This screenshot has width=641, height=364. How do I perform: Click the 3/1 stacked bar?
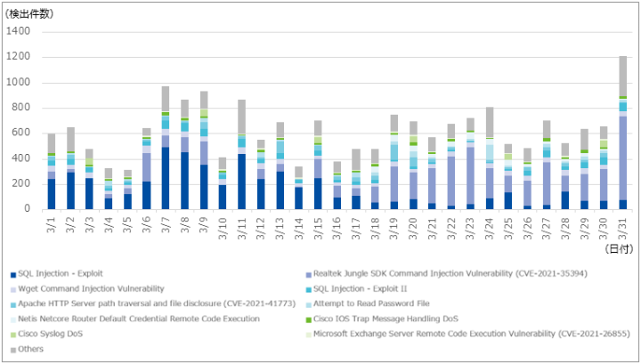pyautogui.click(x=52, y=172)
